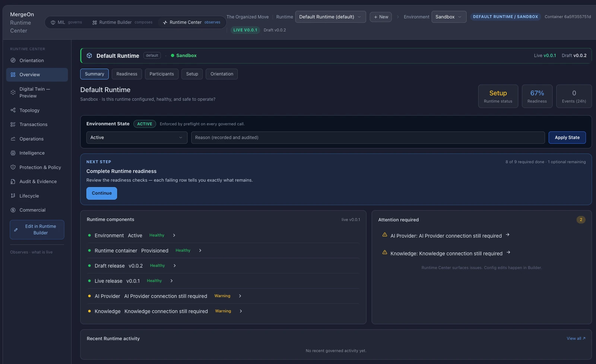
Task: Click the Lifecycle branch icon
Action: 13,196
